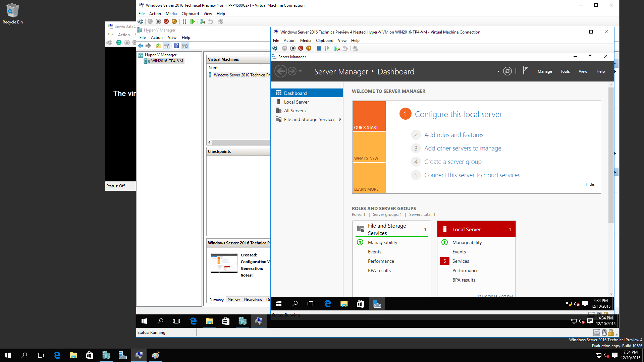Click Turn Off icon in HP-P4500G2-1 VM toolbar
The height and width of the screenshot is (362, 644).
158,21
